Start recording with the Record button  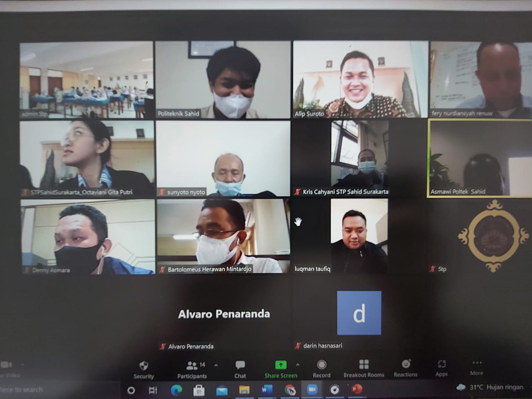click(x=321, y=369)
